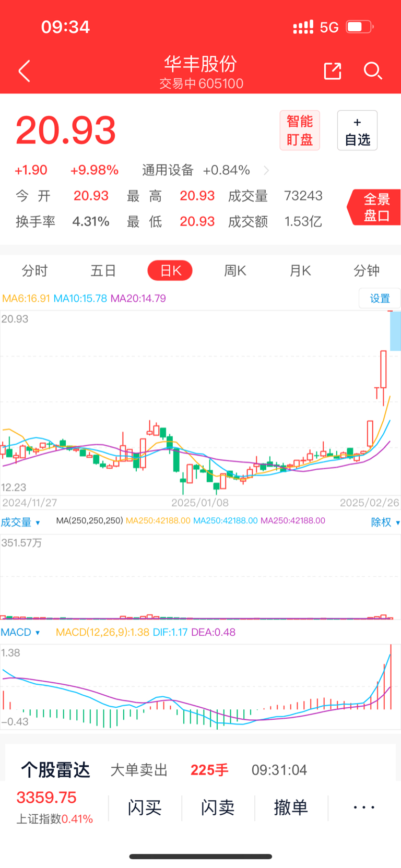Tap the 大单卖出 radar entry
Viewport: 401px width, 868px height.
(139, 770)
